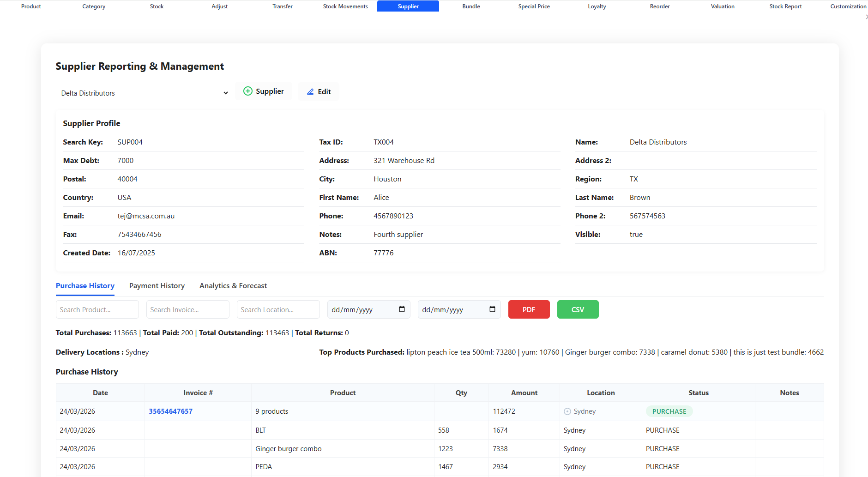868x477 pixels.
Task: Click the Qty column header
Action: click(x=461, y=393)
